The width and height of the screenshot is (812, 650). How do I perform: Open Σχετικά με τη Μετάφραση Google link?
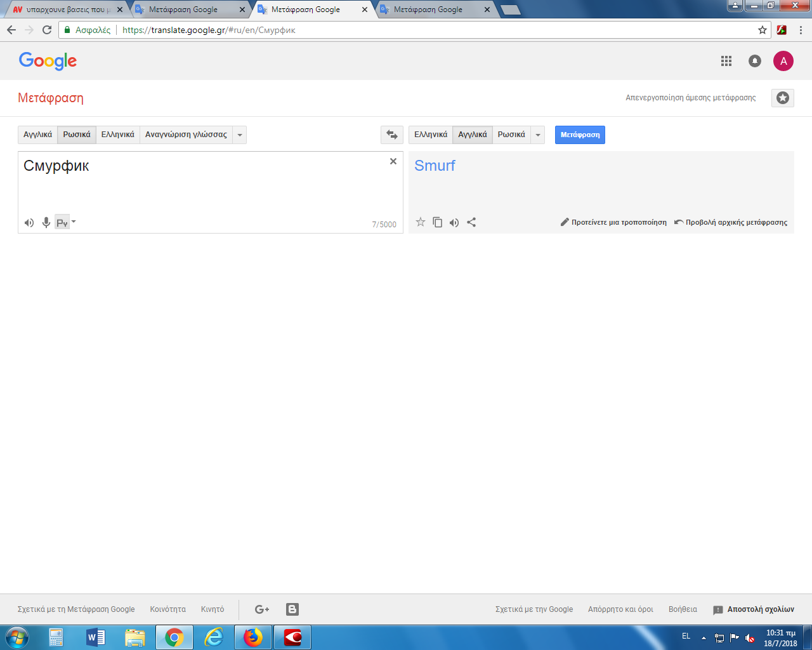(76, 609)
